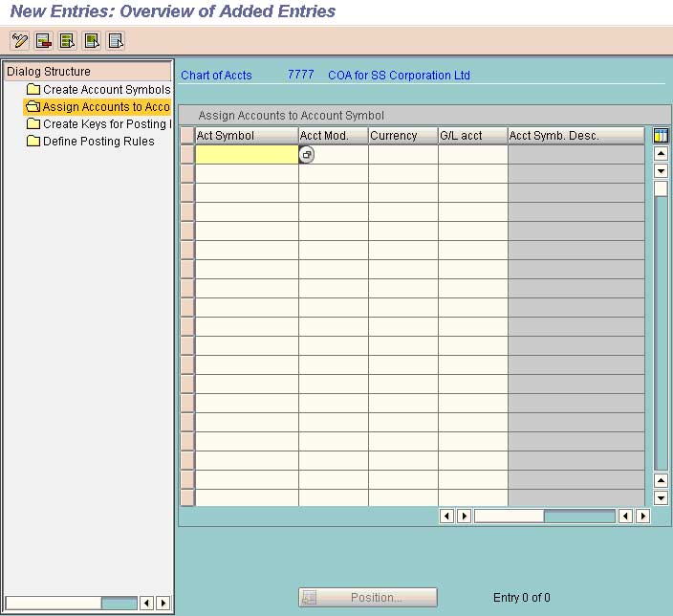Click the bottommost down arrow of the table's vertical scrollbar
The width and height of the screenshot is (673, 616).
(661, 498)
